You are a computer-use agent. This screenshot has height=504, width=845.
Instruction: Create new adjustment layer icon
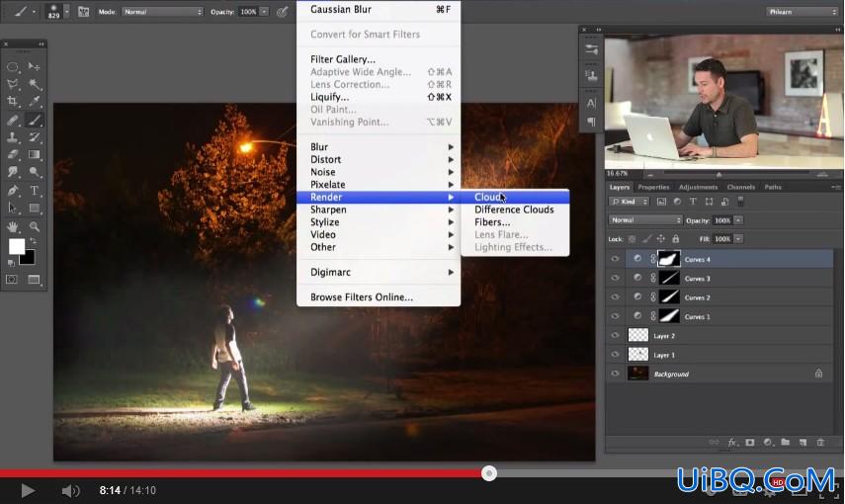[x=768, y=442]
